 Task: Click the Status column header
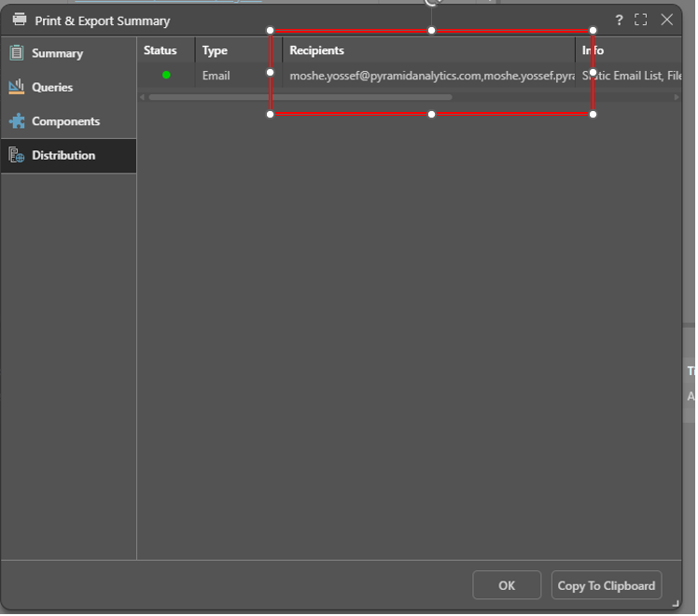pyautogui.click(x=165, y=50)
